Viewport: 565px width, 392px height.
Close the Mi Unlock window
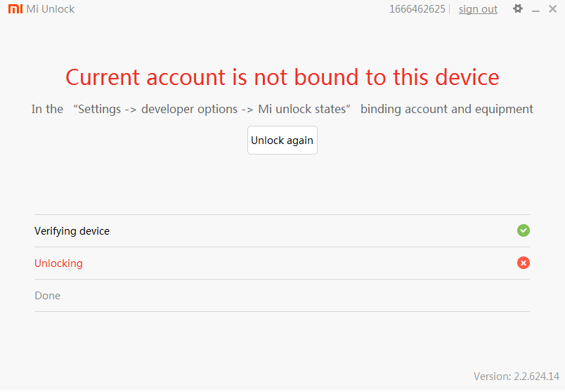(552, 9)
